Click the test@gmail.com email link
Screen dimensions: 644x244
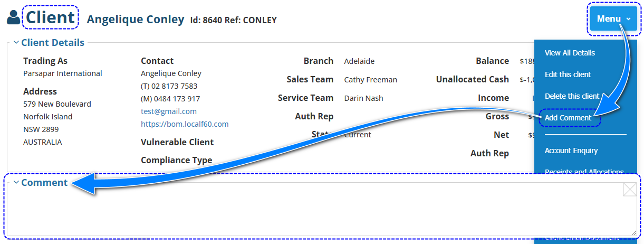(x=169, y=111)
